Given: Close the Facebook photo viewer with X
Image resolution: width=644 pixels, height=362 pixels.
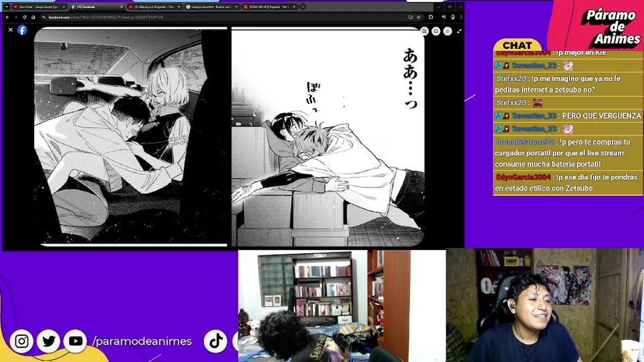Looking at the screenshot, I should click(x=10, y=30).
